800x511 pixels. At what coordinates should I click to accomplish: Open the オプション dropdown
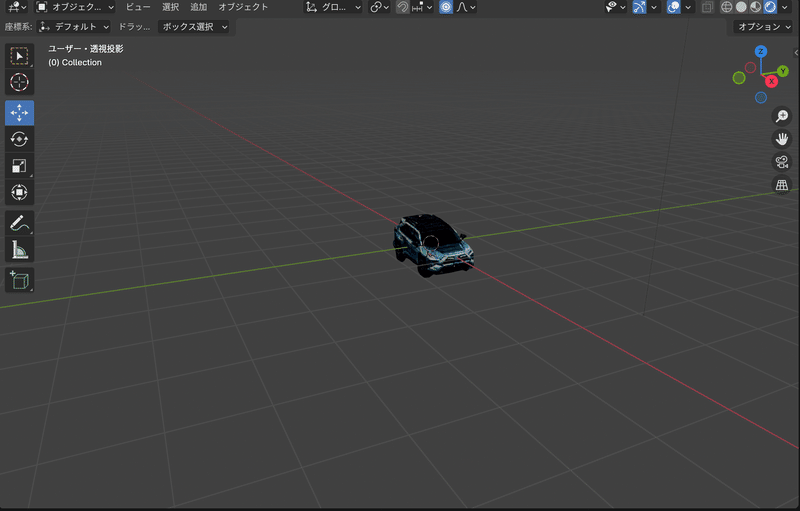point(763,27)
